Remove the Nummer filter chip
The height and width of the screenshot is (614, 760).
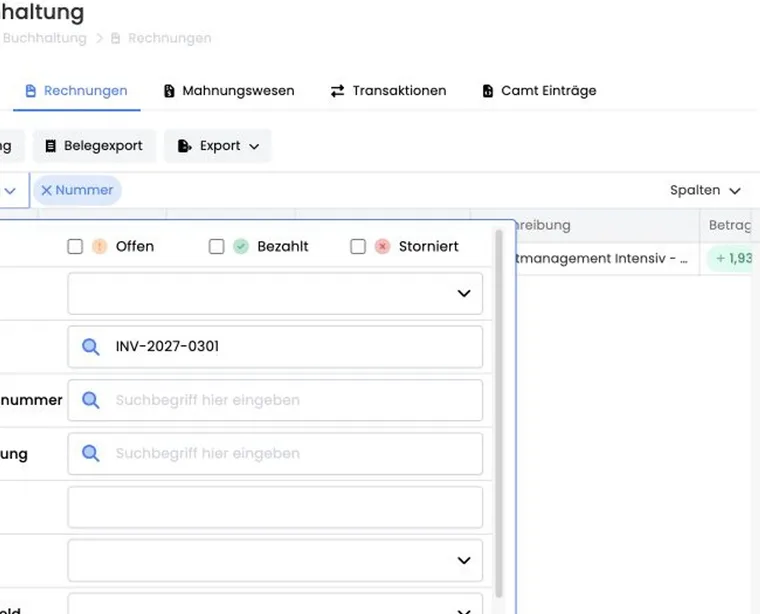point(46,190)
